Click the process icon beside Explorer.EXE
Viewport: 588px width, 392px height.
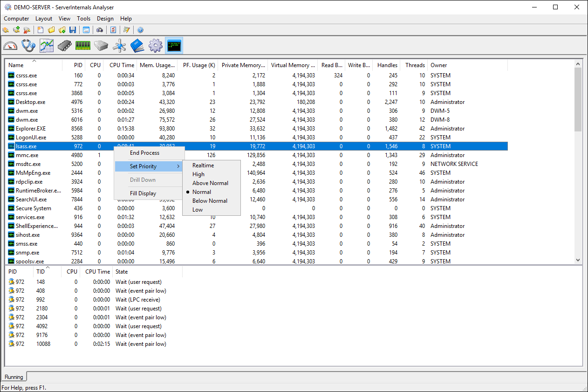point(11,129)
